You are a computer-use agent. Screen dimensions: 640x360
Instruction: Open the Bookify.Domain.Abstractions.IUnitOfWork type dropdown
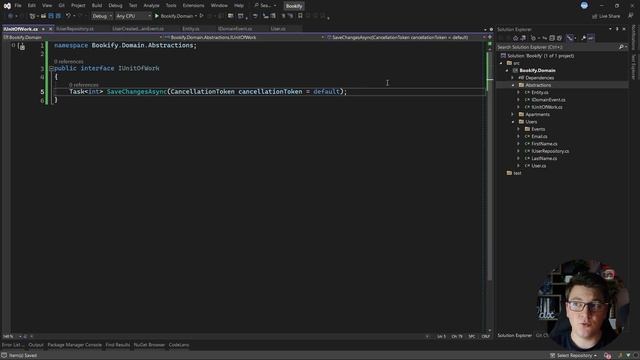click(244, 37)
